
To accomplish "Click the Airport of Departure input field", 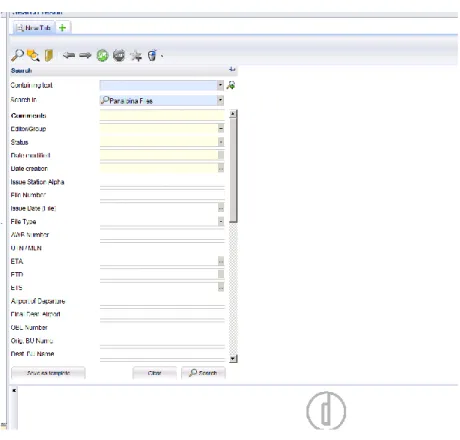I will (x=162, y=301).
